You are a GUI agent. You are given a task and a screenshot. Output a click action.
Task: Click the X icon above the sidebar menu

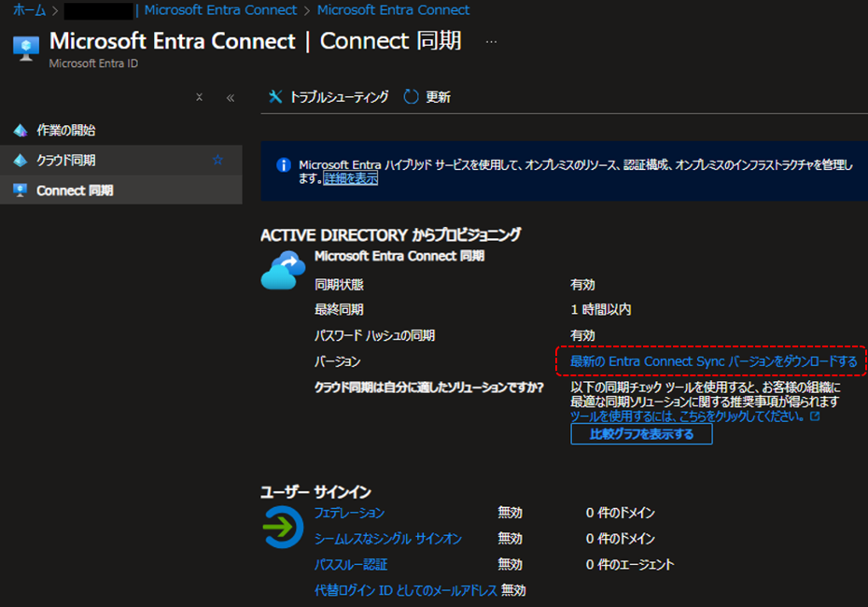click(198, 96)
